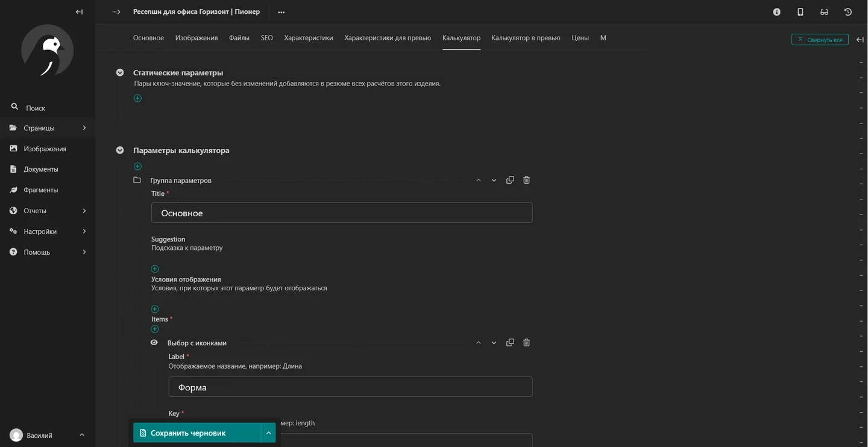Expand the Василий account menu
The width and height of the screenshot is (868, 447).
tap(82, 435)
